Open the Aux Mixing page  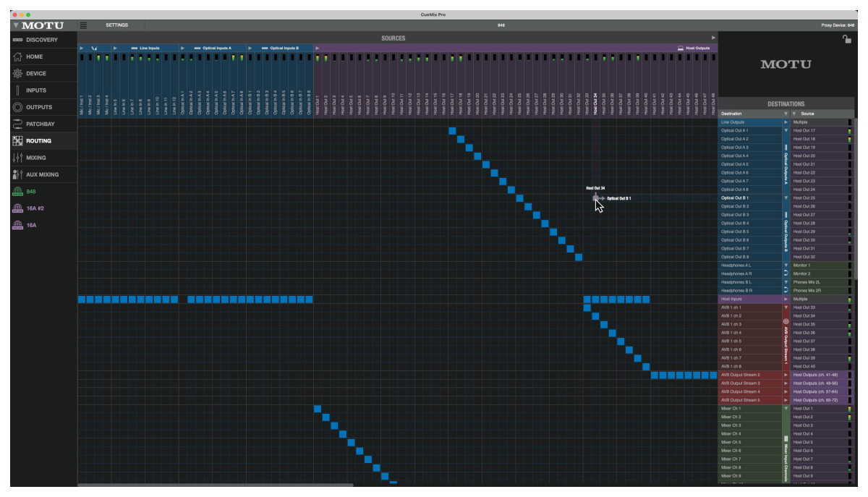[x=43, y=174]
